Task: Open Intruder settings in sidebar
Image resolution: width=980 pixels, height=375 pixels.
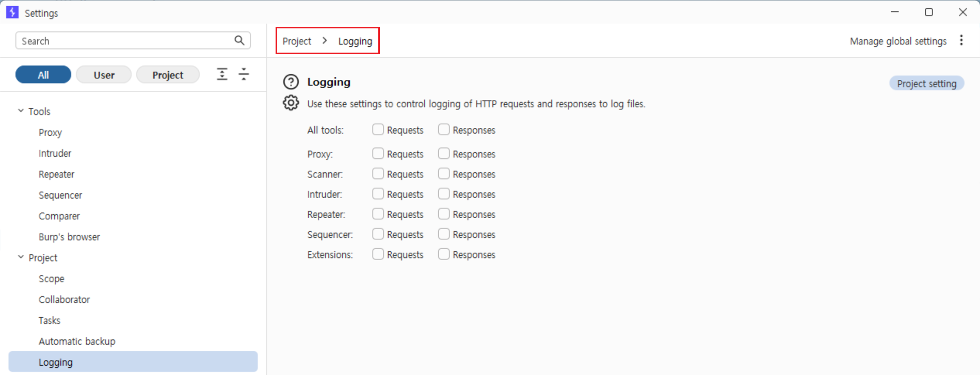Action: (x=55, y=153)
